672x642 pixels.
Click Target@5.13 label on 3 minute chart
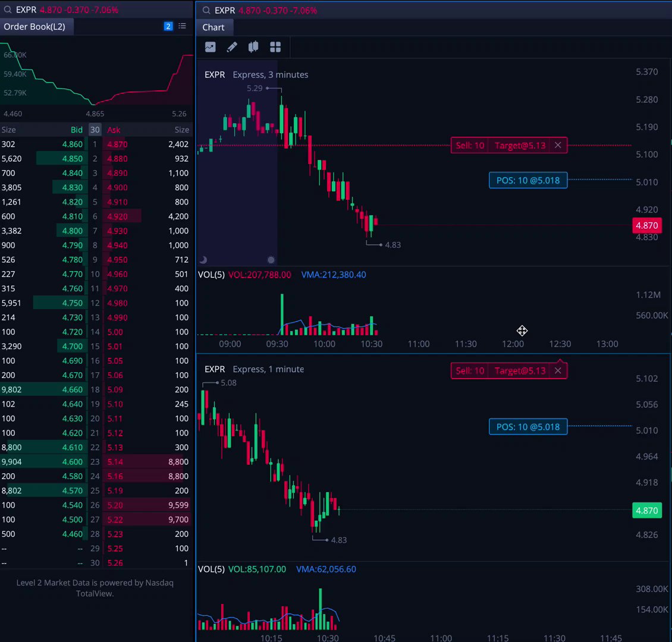click(520, 145)
